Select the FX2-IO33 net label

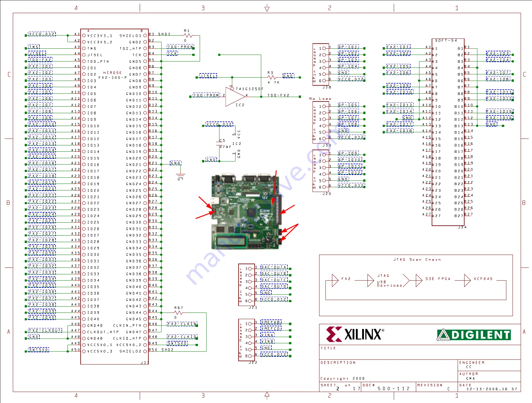42,272
